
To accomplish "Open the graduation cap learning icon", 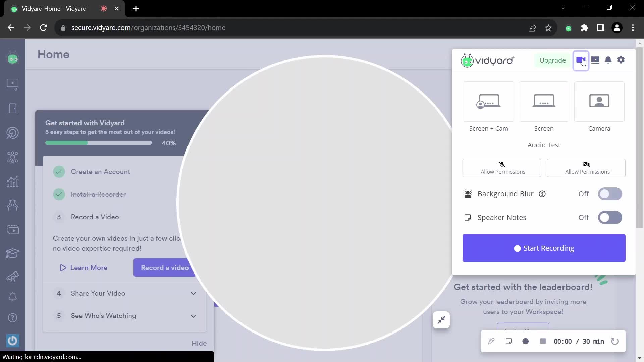I will 13,253.
